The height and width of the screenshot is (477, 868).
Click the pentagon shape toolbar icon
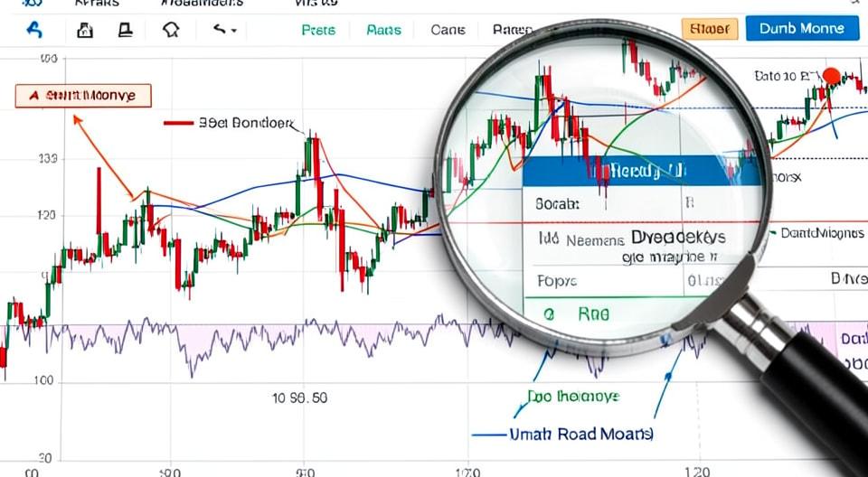[x=171, y=29]
